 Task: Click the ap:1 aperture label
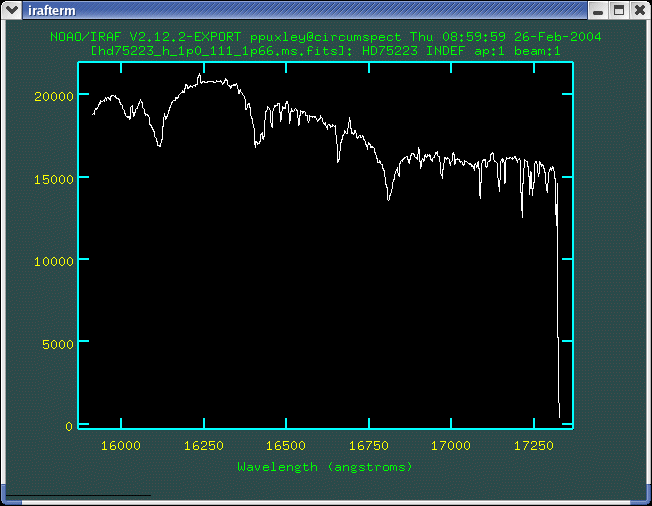coord(489,52)
